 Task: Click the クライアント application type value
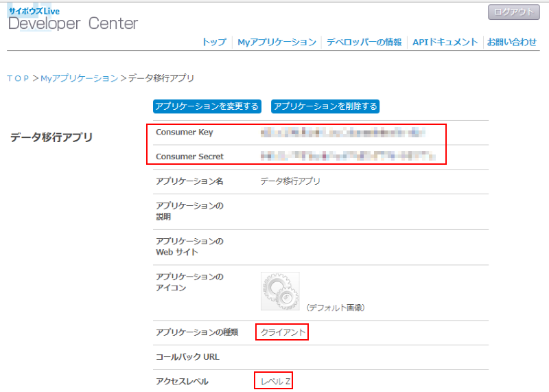pyautogui.click(x=283, y=332)
